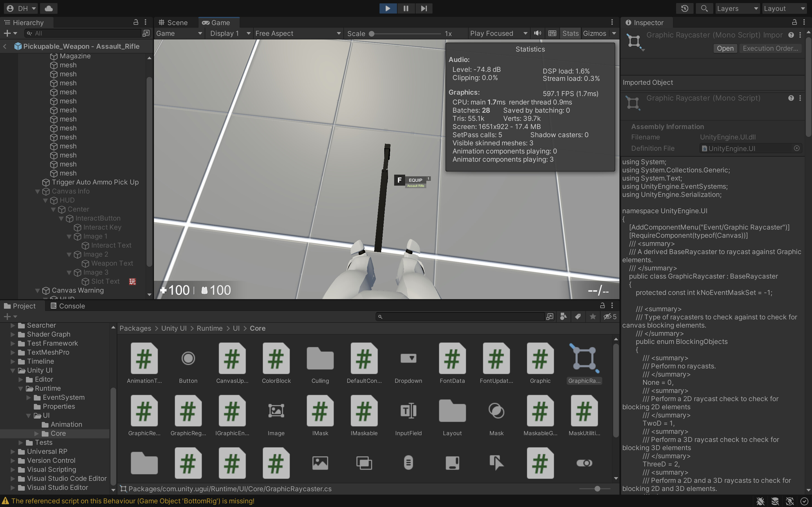Open Undo History via the clock icon
Viewport: 812px width, 507px height.
point(685,8)
